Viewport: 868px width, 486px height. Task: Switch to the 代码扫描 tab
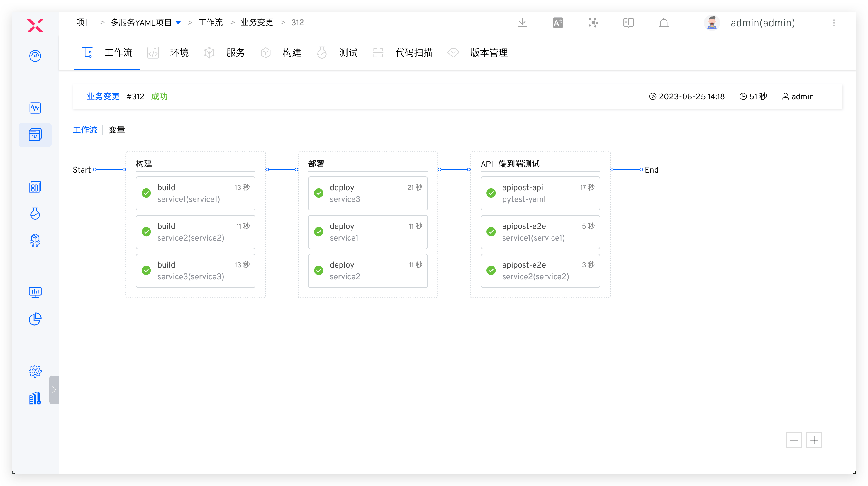(413, 52)
